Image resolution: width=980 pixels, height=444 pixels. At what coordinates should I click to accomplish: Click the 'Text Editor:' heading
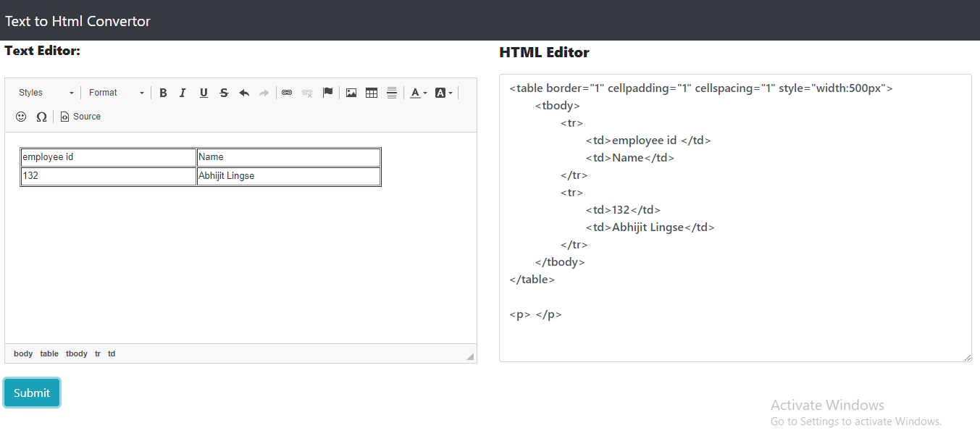(x=43, y=51)
